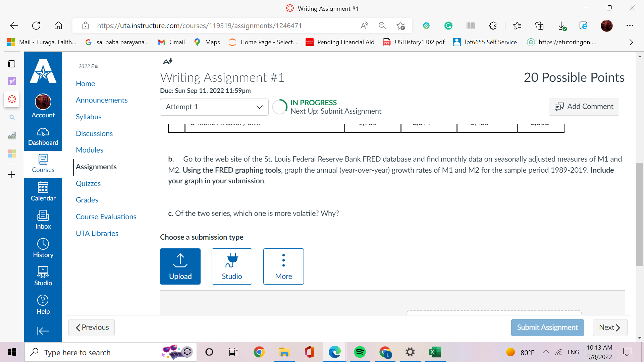Click the Add Comment button
This screenshot has width=644, height=362.
tap(584, 107)
